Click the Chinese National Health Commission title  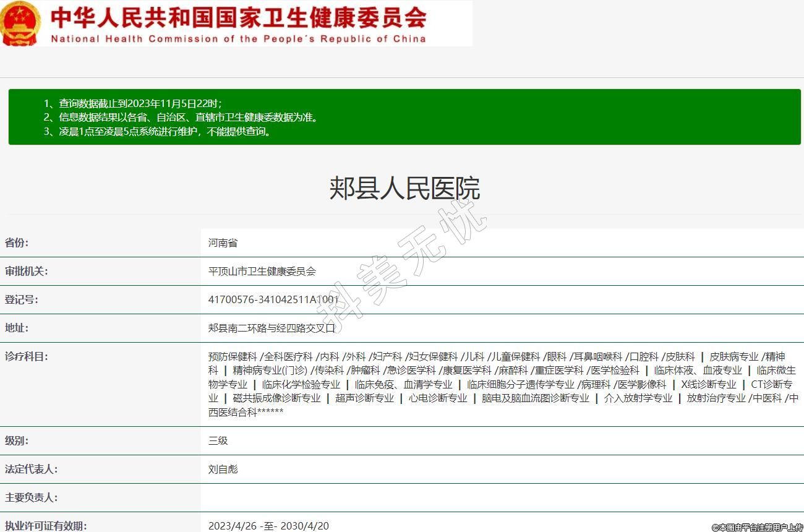[x=238, y=17]
